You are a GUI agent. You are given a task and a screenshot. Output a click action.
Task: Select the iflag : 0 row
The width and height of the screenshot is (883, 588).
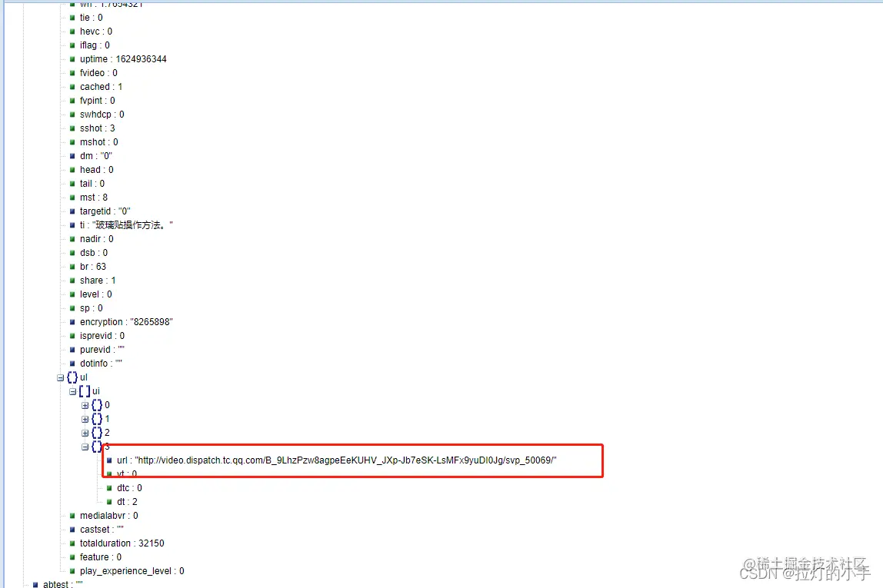(95, 45)
